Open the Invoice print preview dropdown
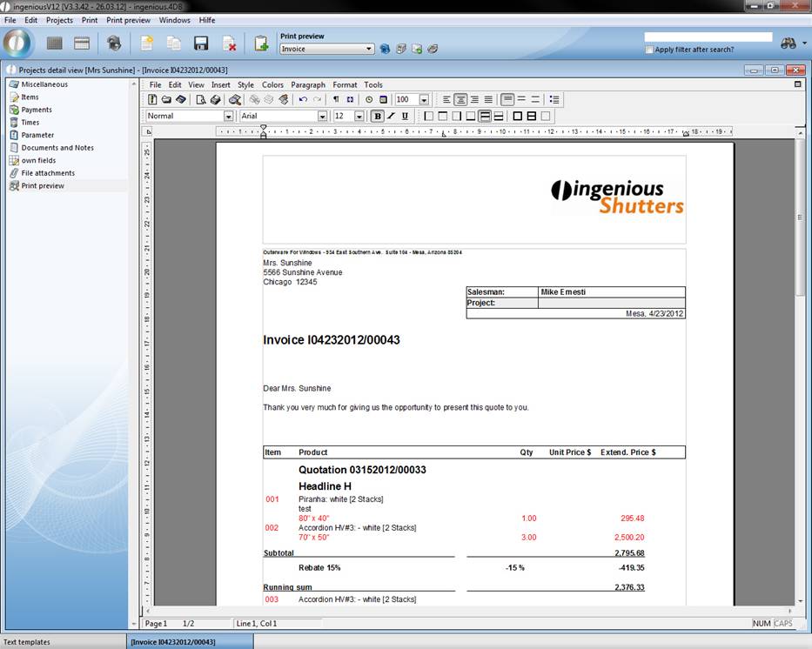 pyautogui.click(x=370, y=50)
